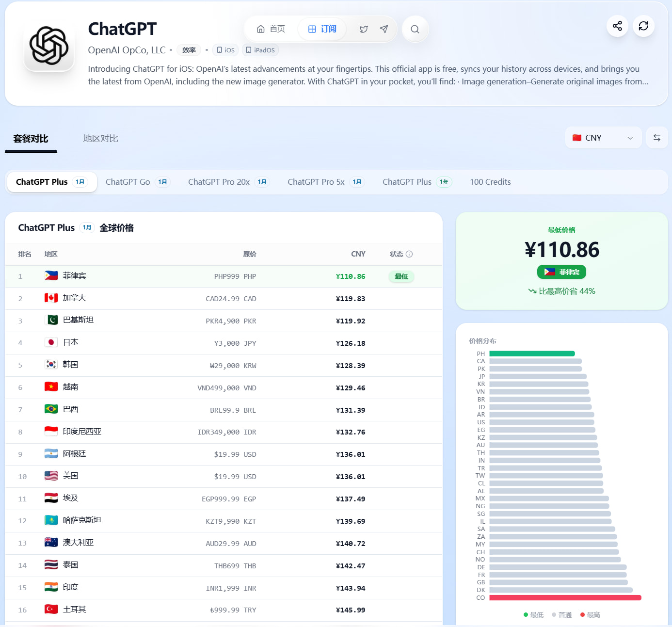This screenshot has height=627, width=672.
Task: Click the South Korea flag icon
Action: (x=51, y=365)
